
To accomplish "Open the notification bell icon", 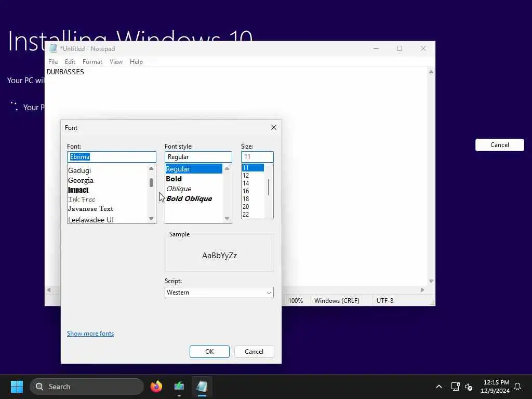I will pyautogui.click(x=517, y=387).
